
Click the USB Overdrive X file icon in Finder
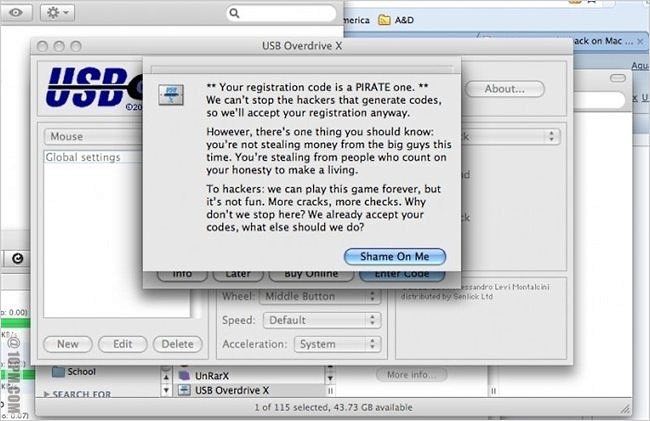[x=184, y=390]
